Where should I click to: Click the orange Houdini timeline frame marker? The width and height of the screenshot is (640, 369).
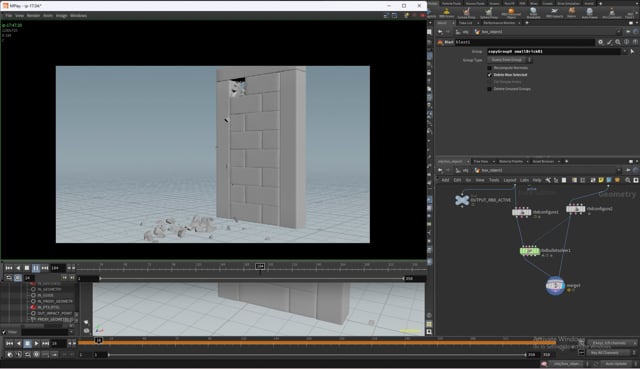coord(98,340)
